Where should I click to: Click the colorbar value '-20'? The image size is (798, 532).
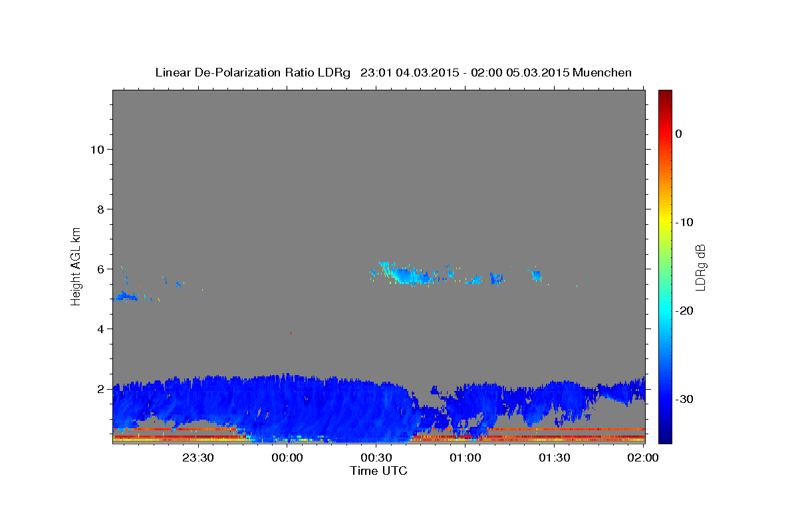pos(685,311)
